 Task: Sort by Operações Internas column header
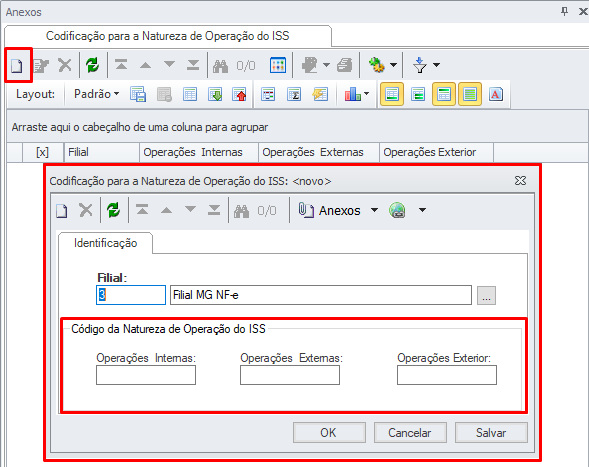[199, 152]
